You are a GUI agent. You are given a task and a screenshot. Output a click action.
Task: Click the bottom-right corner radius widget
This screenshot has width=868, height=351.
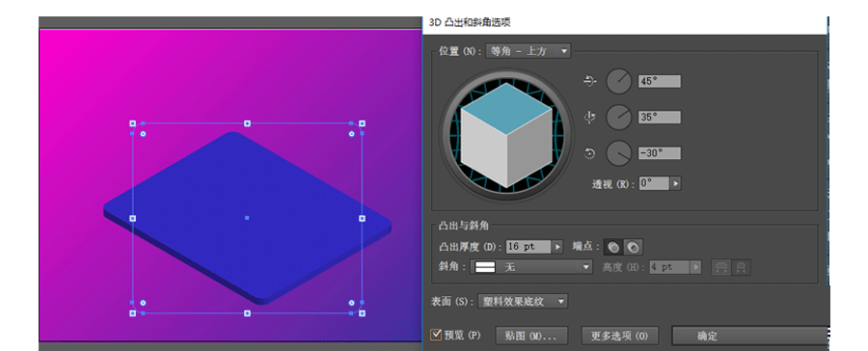tap(351, 303)
